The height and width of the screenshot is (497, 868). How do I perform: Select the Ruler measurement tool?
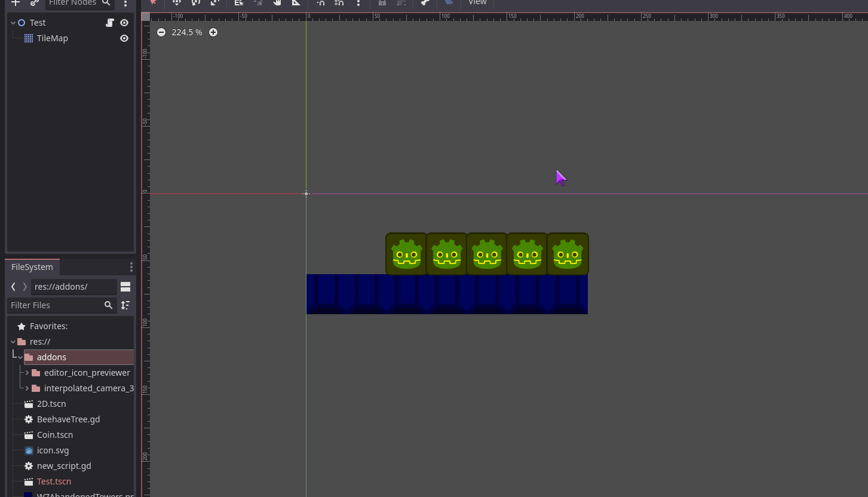(296, 3)
